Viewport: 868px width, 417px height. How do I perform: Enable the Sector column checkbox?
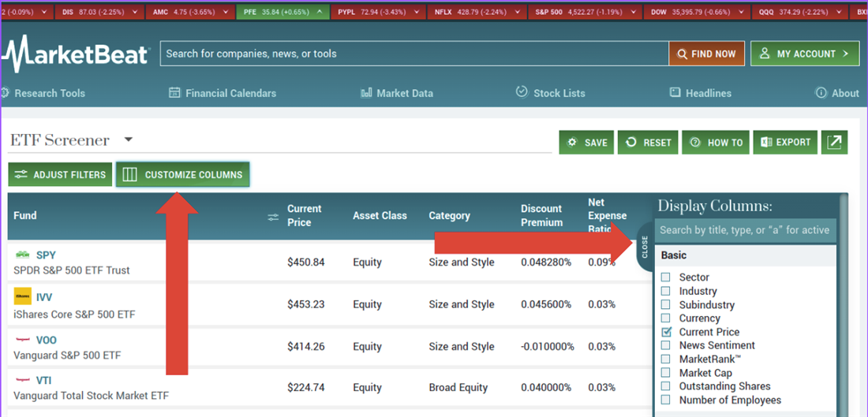pyautogui.click(x=666, y=277)
